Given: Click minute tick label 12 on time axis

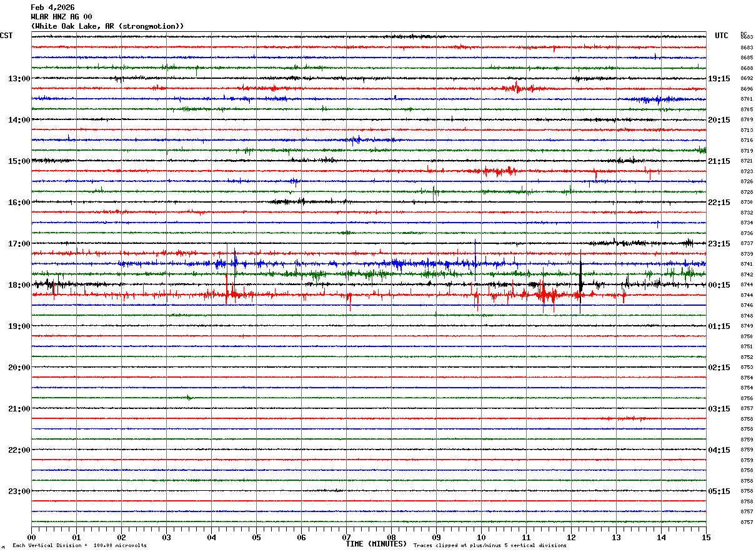Looking at the screenshot, I should click(571, 537).
